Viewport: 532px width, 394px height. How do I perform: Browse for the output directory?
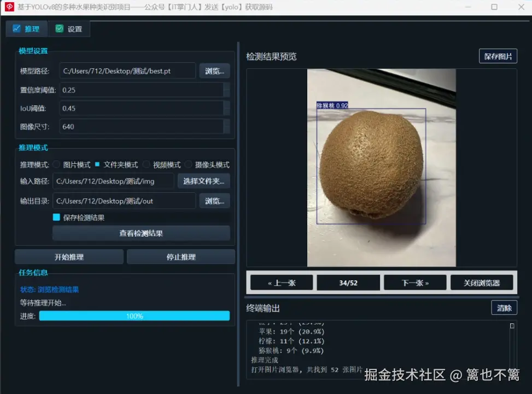coord(214,201)
